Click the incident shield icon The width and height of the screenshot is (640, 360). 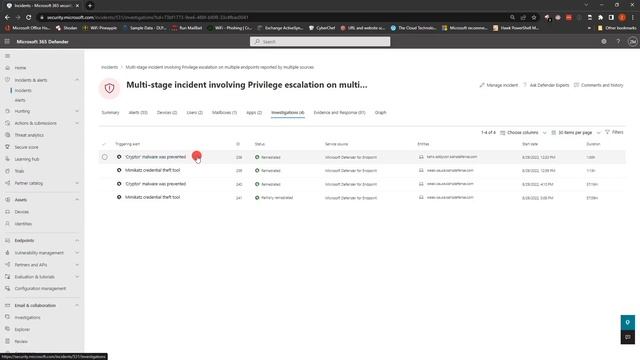(x=109, y=88)
